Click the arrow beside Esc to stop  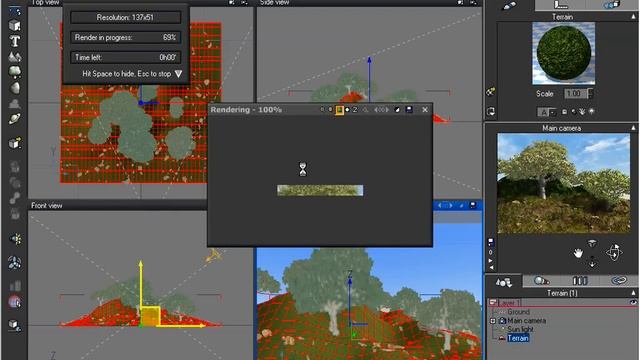(x=178, y=74)
